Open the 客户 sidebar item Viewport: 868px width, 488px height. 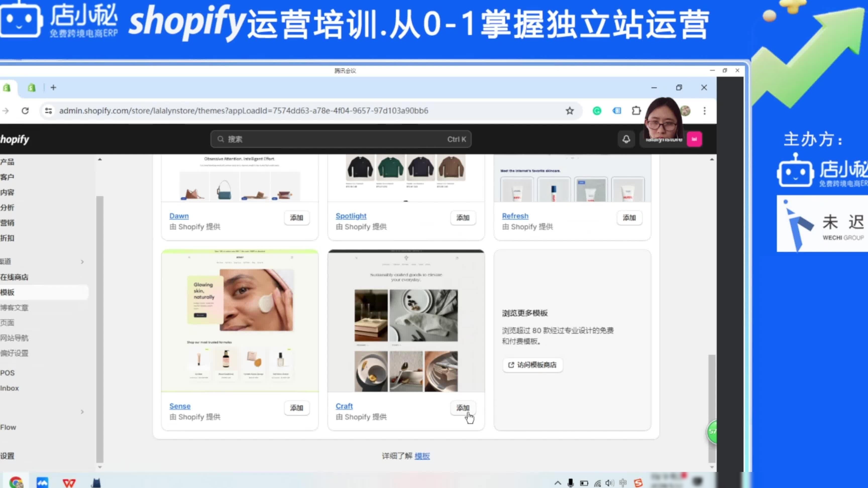tap(8, 177)
